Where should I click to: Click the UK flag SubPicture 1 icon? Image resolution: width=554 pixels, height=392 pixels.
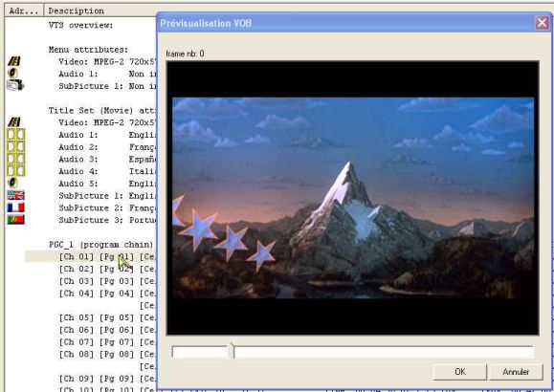coord(16,195)
